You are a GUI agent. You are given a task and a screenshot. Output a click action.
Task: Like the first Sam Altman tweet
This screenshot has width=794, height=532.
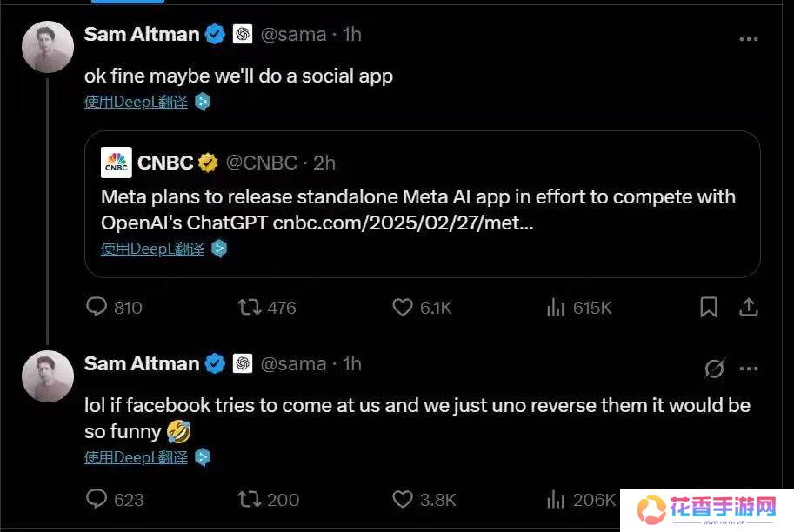(402, 307)
